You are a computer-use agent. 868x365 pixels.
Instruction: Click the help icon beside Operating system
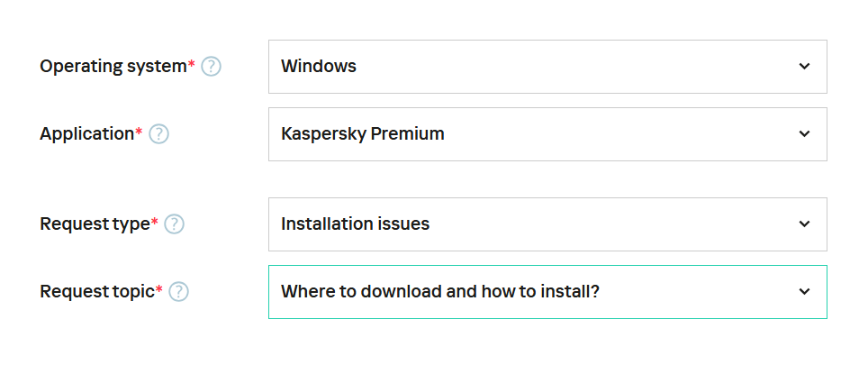pyautogui.click(x=211, y=67)
